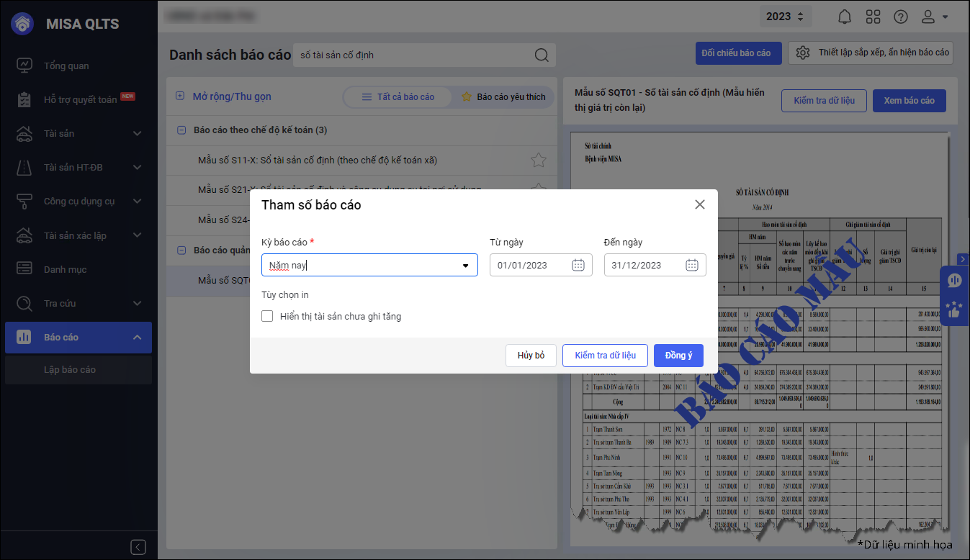Select report Mẫu số S11-X
Screen dimensions: 970x560
pyautogui.click(x=361, y=161)
